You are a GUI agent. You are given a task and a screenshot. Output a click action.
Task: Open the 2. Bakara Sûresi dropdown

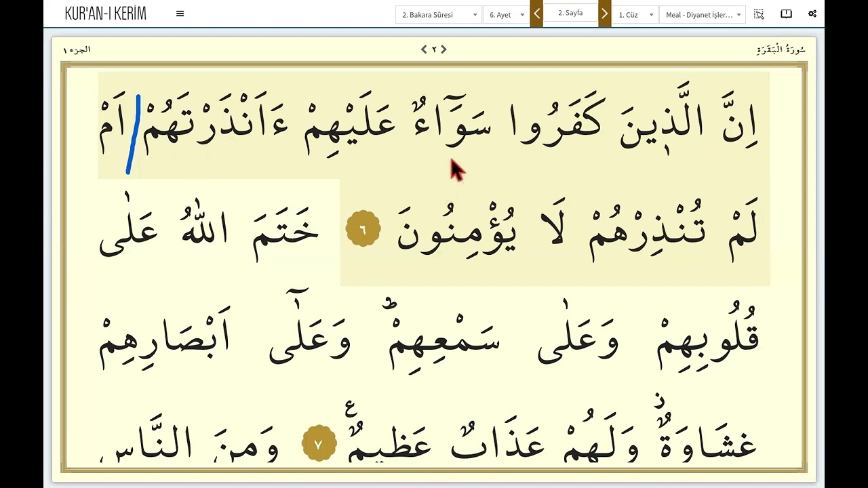tap(438, 15)
